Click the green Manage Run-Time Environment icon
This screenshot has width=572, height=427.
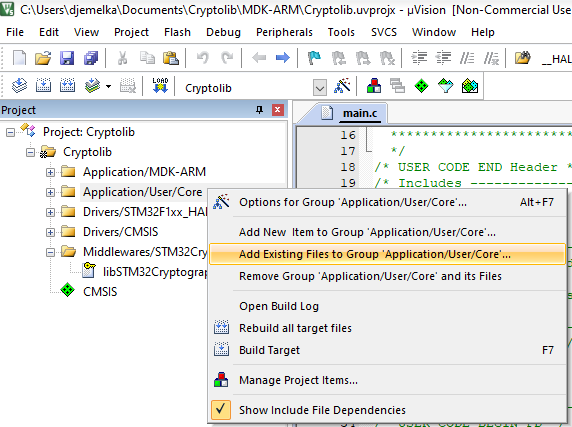coord(421,86)
